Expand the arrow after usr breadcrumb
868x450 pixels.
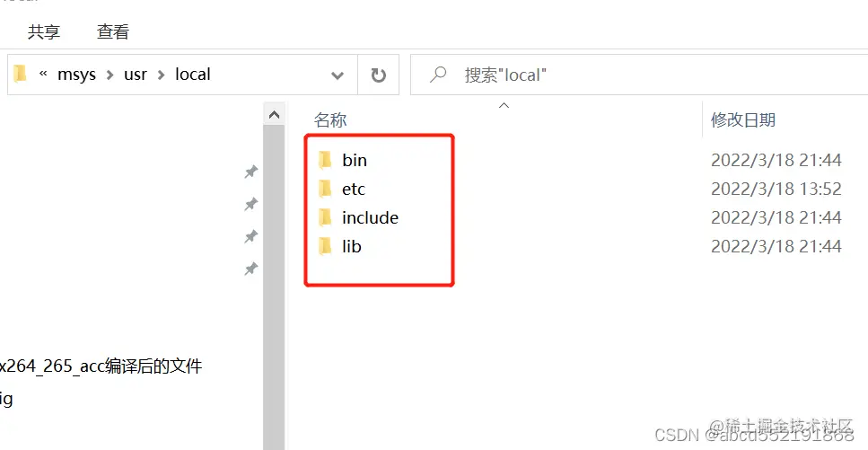coord(162,75)
